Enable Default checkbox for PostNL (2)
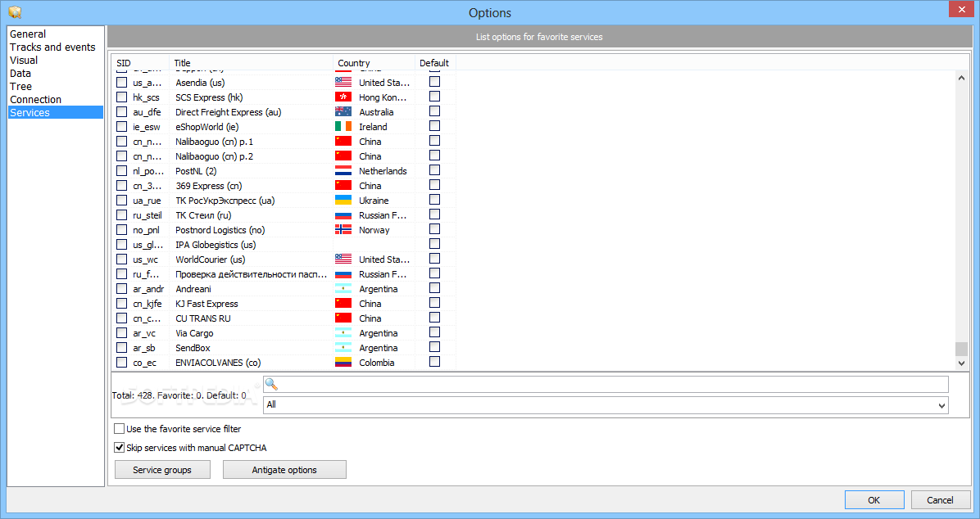The height and width of the screenshot is (519, 980). coord(434,170)
